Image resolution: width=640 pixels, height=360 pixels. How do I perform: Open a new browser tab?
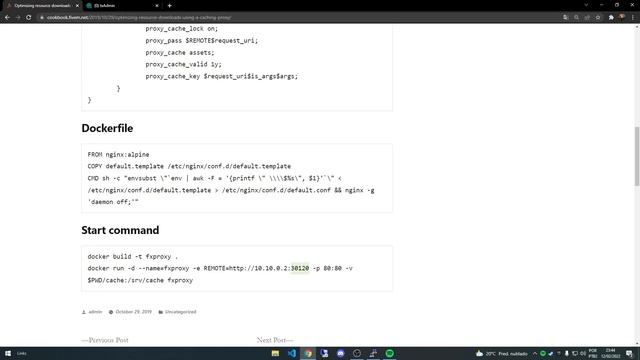click(x=169, y=6)
